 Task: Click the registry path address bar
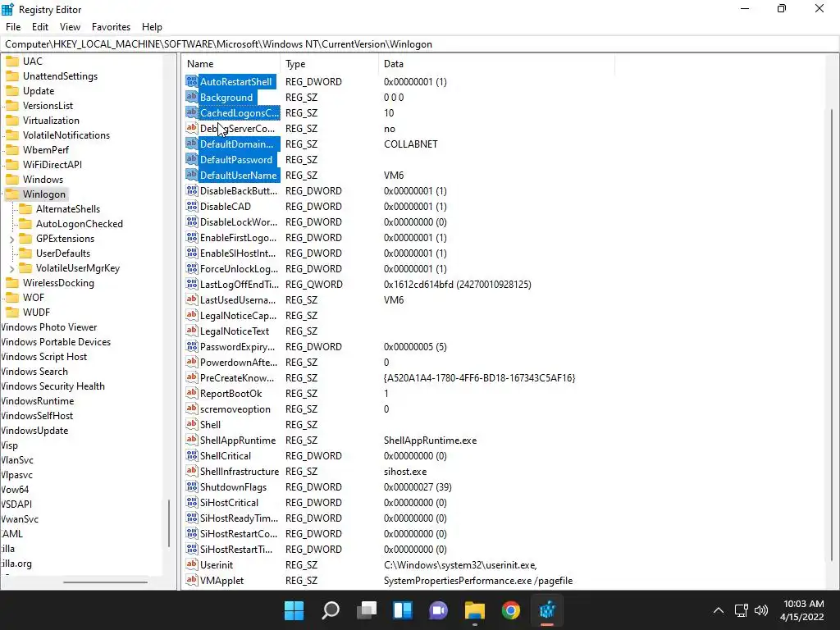419,44
